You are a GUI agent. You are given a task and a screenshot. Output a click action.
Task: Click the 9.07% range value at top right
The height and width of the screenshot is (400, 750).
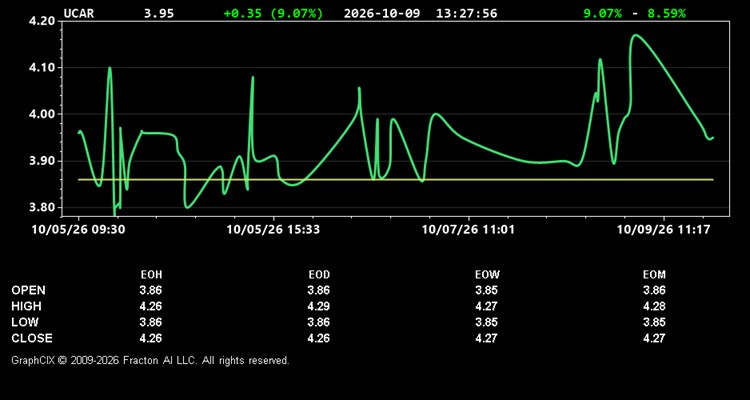(x=602, y=13)
